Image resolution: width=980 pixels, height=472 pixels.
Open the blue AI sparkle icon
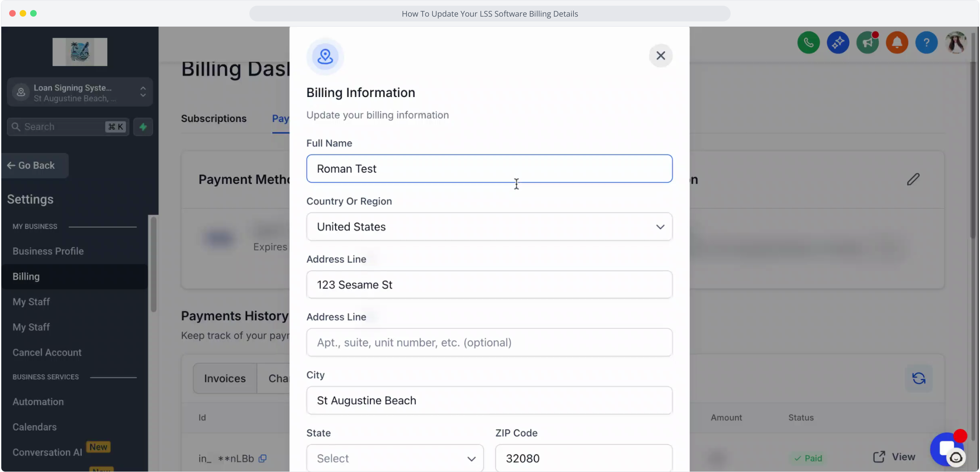[838, 42]
